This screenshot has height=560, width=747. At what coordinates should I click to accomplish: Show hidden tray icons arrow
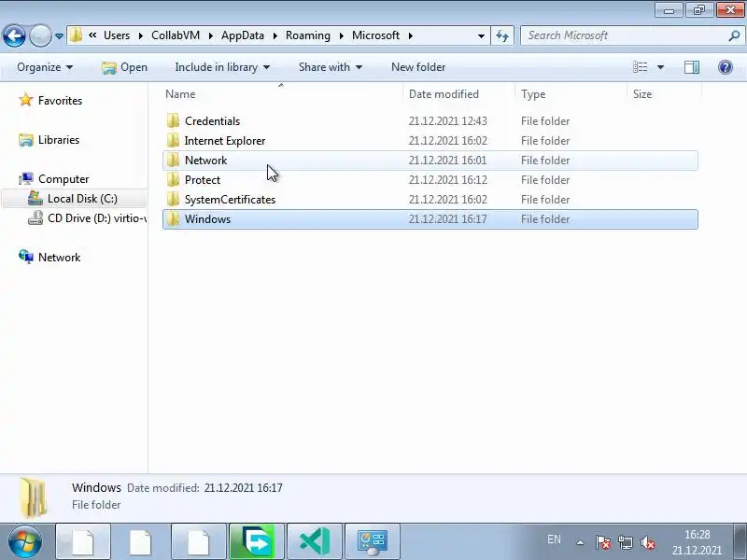(x=580, y=542)
